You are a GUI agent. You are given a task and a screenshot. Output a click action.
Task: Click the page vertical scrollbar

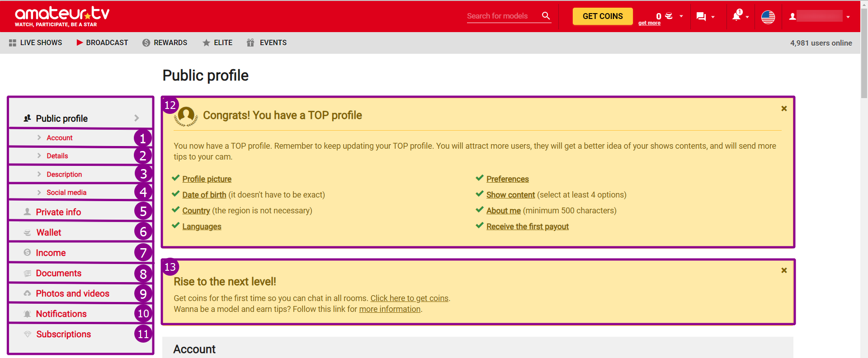coord(864,181)
